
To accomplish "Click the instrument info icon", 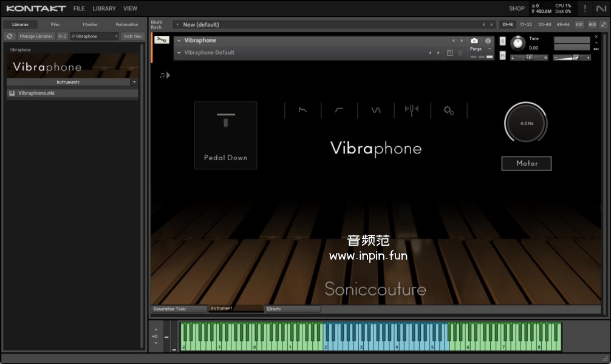I will (488, 41).
